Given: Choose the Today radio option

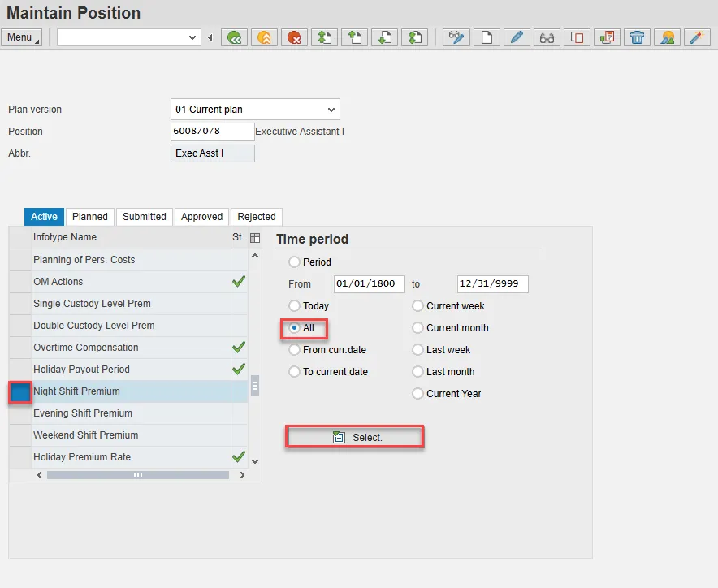Looking at the screenshot, I should coord(295,306).
